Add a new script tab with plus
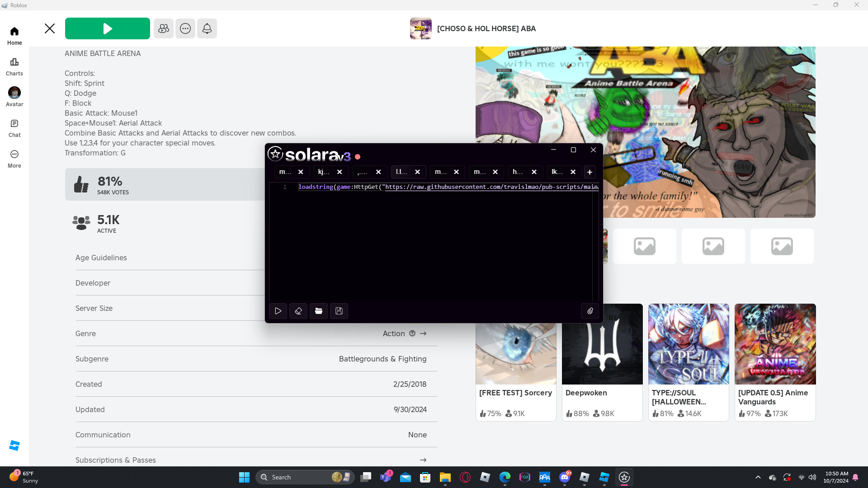This screenshot has height=488, width=868. (590, 172)
